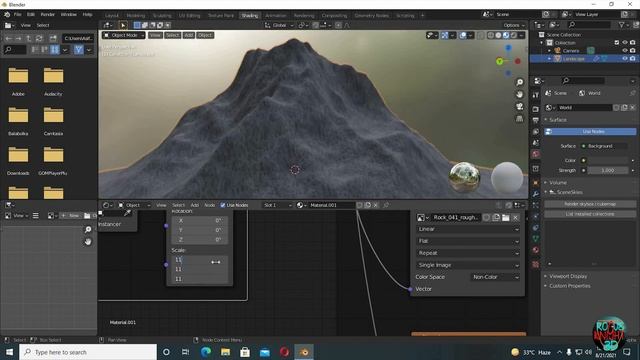Click Options button in viewport header
The width and height of the screenshot is (640, 360).
[x=513, y=25]
